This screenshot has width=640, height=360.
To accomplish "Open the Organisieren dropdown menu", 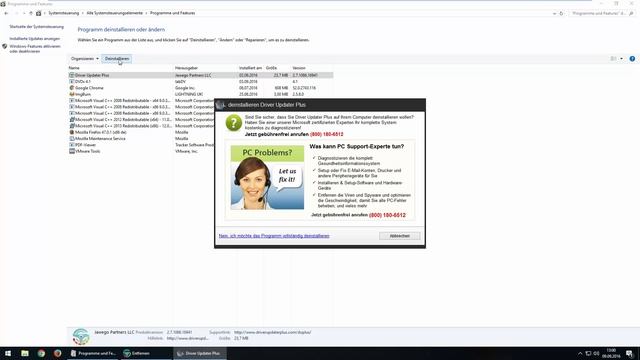I will [x=84, y=59].
